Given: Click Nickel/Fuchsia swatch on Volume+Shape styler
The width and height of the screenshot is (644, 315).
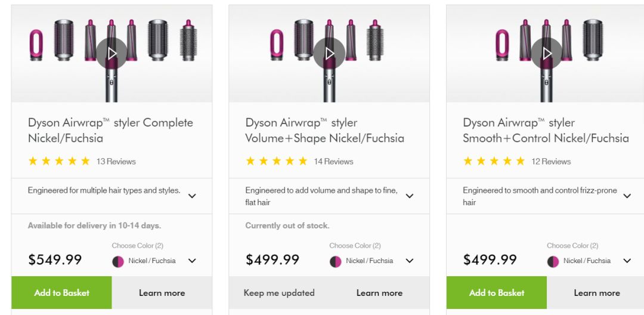Looking at the screenshot, I should (336, 261).
